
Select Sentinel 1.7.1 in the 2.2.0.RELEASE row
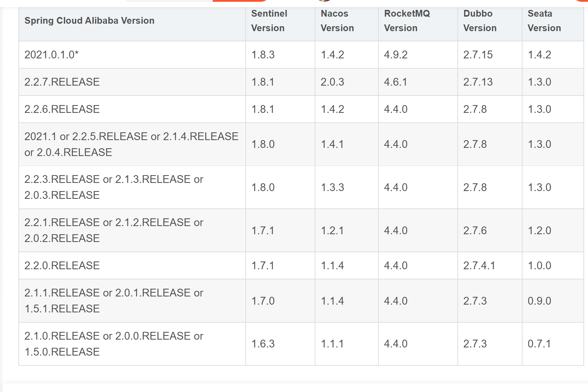(x=280, y=266)
